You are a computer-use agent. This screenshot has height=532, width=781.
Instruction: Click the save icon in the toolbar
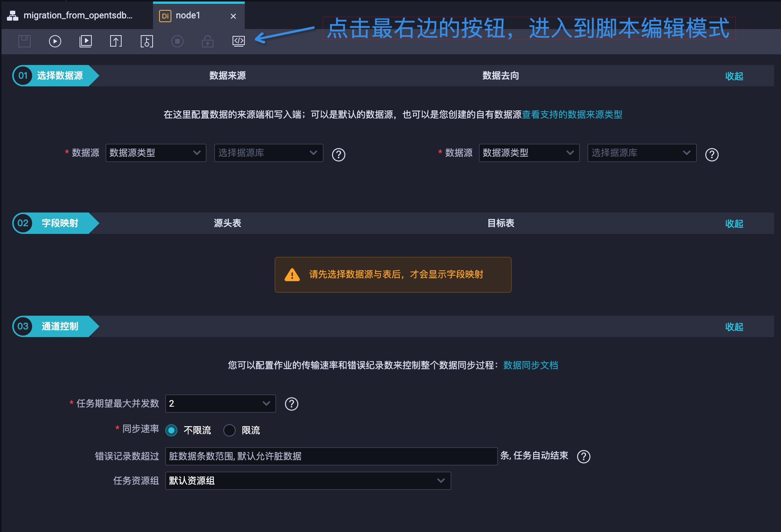24,41
